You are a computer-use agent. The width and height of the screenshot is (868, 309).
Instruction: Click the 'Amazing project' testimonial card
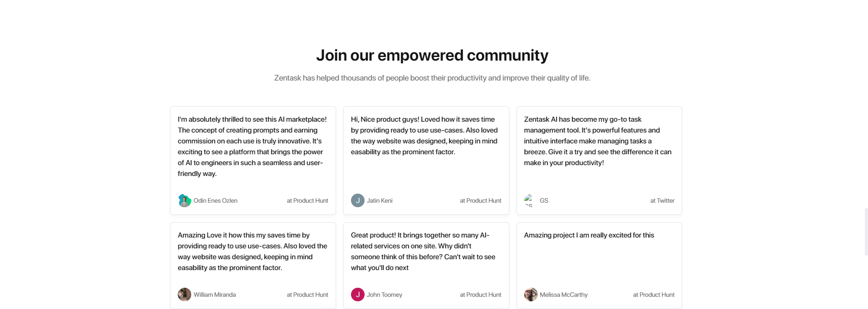pyautogui.click(x=599, y=266)
